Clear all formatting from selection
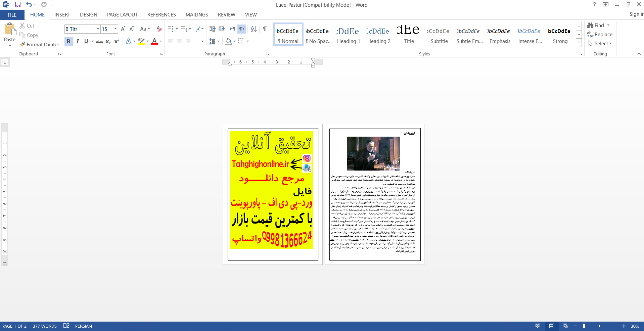This screenshot has width=644, height=331. [x=159, y=29]
